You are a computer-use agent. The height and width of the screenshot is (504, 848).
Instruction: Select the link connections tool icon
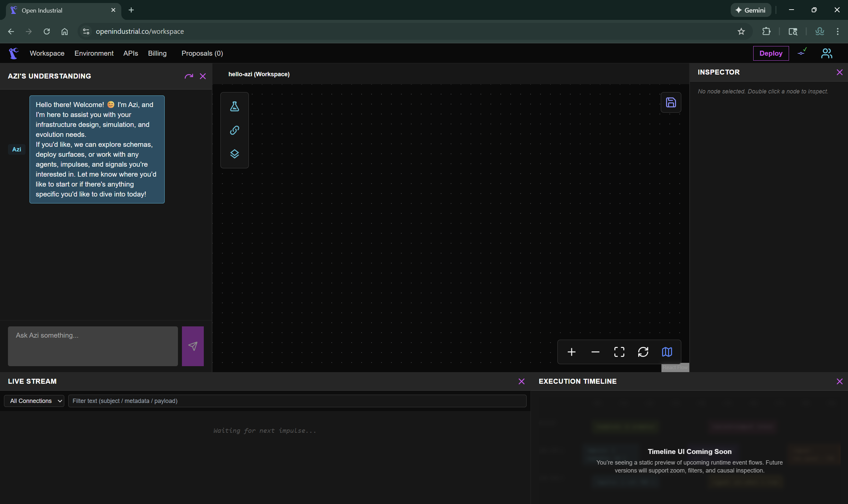pyautogui.click(x=234, y=130)
